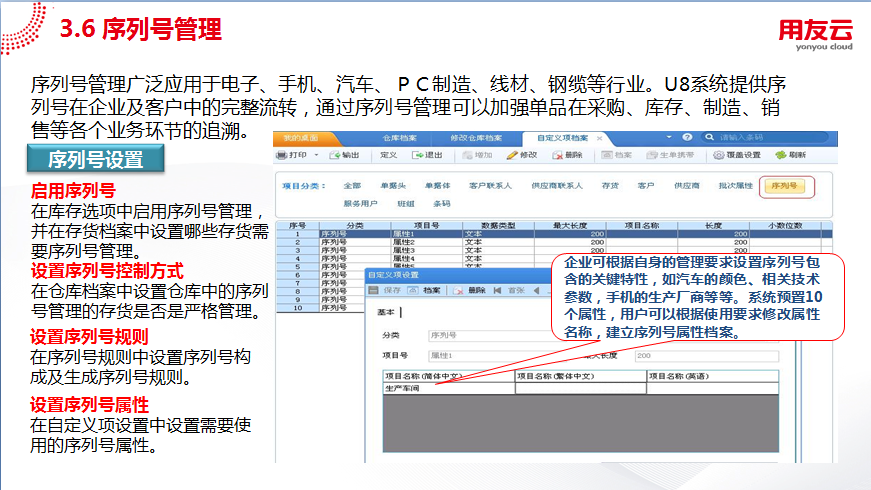Click the 生产车间 name cell
The width and height of the screenshot is (871, 490).
tap(449, 388)
